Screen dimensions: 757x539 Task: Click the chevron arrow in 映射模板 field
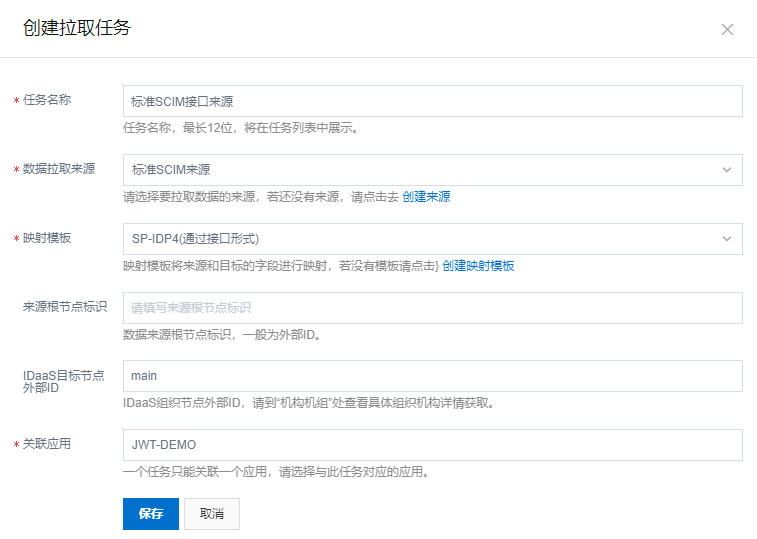click(x=727, y=239)
